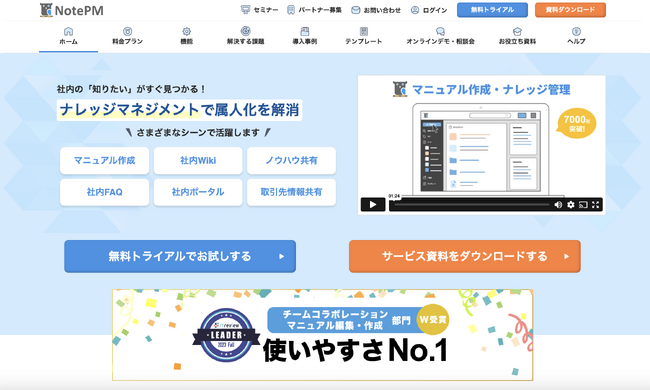
Task: Open the オンラインデモ・相談会 nav item
Action: (440, 36)
